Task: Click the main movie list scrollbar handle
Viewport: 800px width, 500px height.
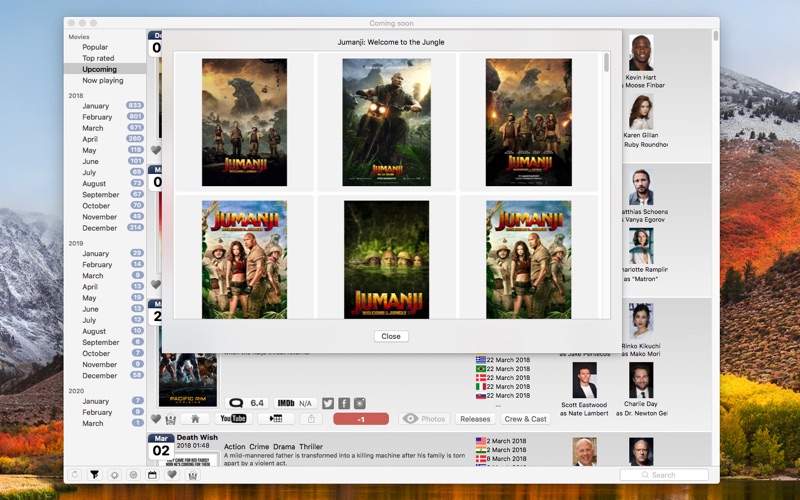Action: click(715, 35)
